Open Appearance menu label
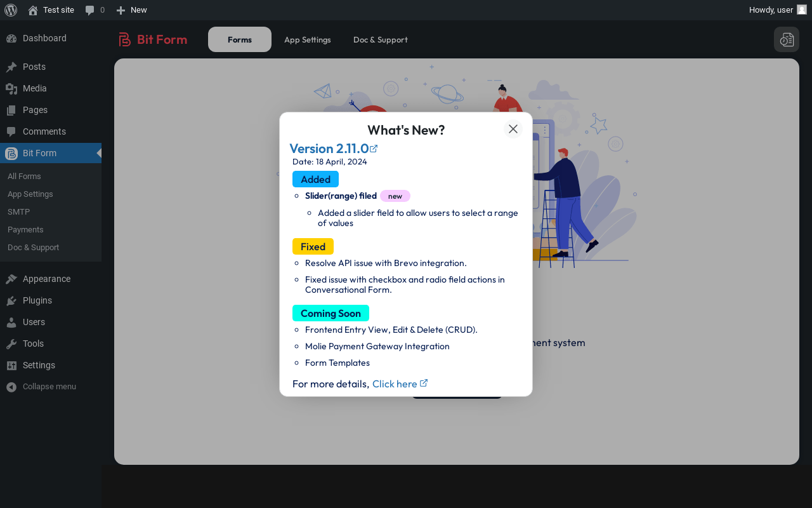812x508 pixels. click(47, 279)
